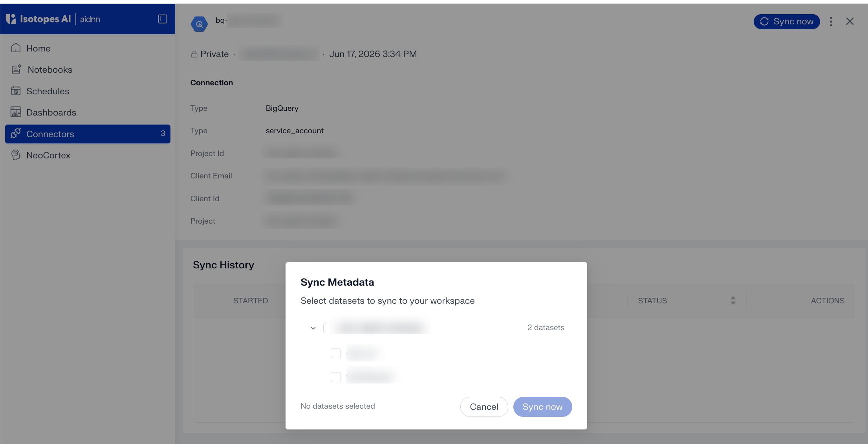The width and height of the screenshot is (868, 444).
Task: Click the Home house icon
Action: pyautogui.click(x=16, y=48)
